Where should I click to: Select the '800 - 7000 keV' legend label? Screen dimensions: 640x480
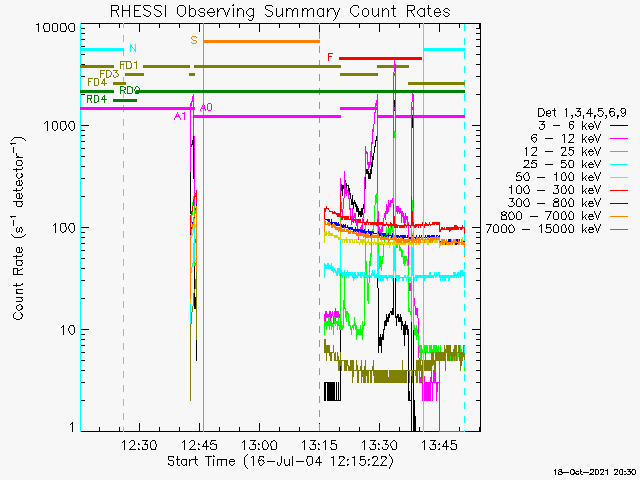pos(551,216)
